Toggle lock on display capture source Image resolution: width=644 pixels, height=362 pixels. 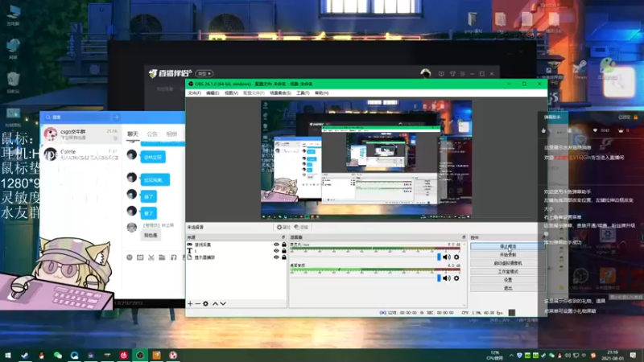[x=284, y=257]
